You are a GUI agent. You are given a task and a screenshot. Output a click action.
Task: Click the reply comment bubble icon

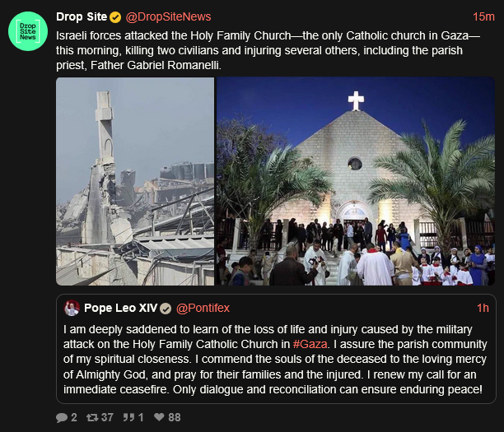click(x=62, y=417)
